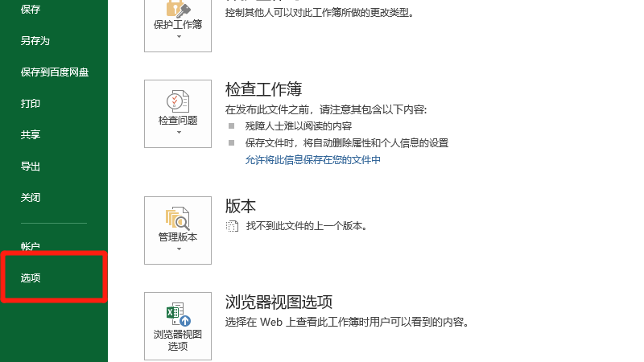This screenshot has height=362, width=644.
Task: Click the lock icon for 保护工作簿
Action: [177, 6]
